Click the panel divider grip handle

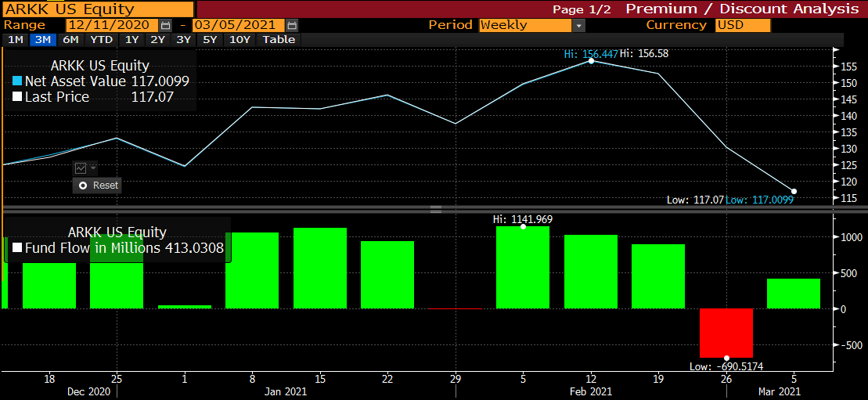tap(436, 210)
